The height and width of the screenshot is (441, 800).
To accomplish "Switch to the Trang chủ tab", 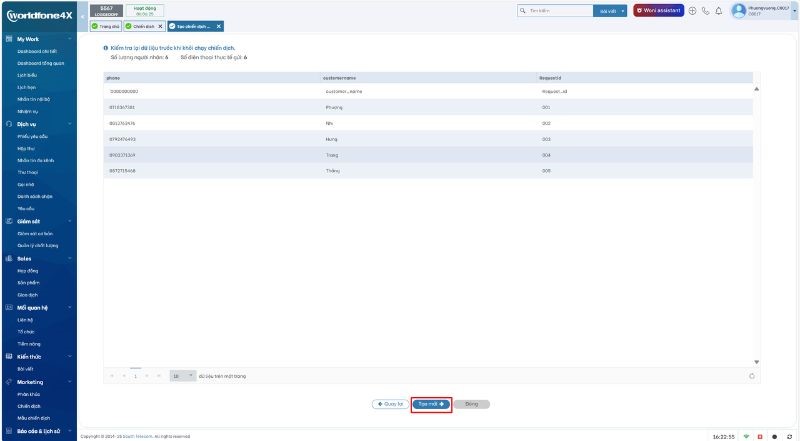I will tap(105, 26).
